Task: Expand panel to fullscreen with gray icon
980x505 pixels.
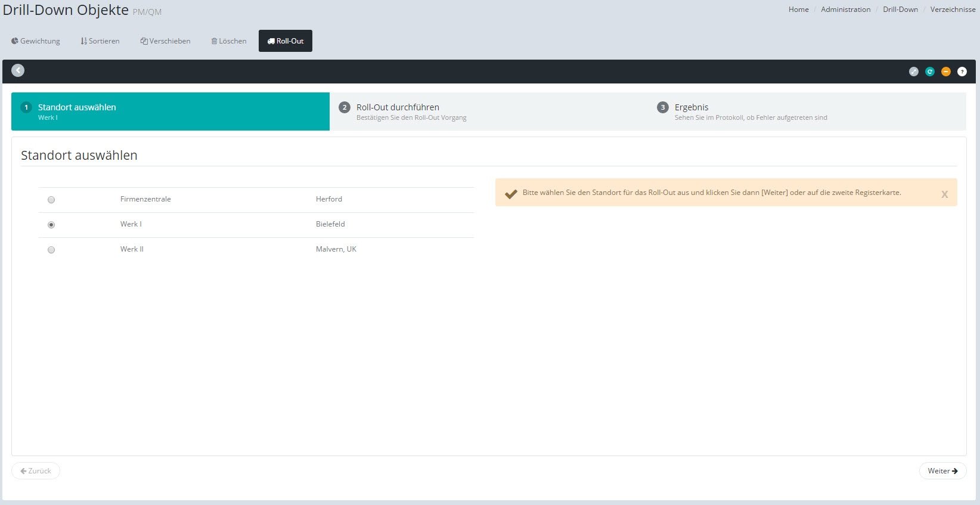Action: (x=913, y=72)
